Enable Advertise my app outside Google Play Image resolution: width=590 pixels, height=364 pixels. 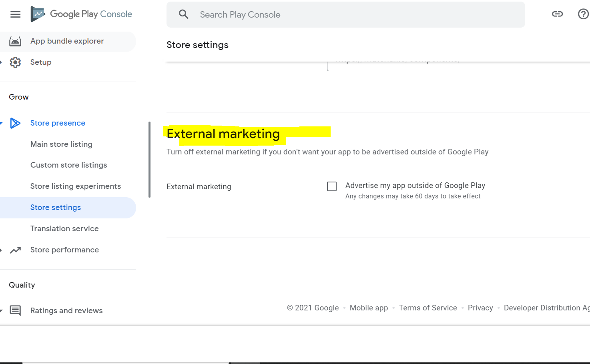[332, 186]
